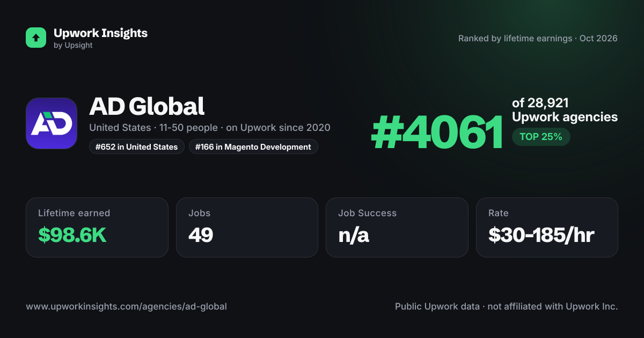Click the $30-185/hr rate value
The image size is (644, 338).
tap(541, 235)
